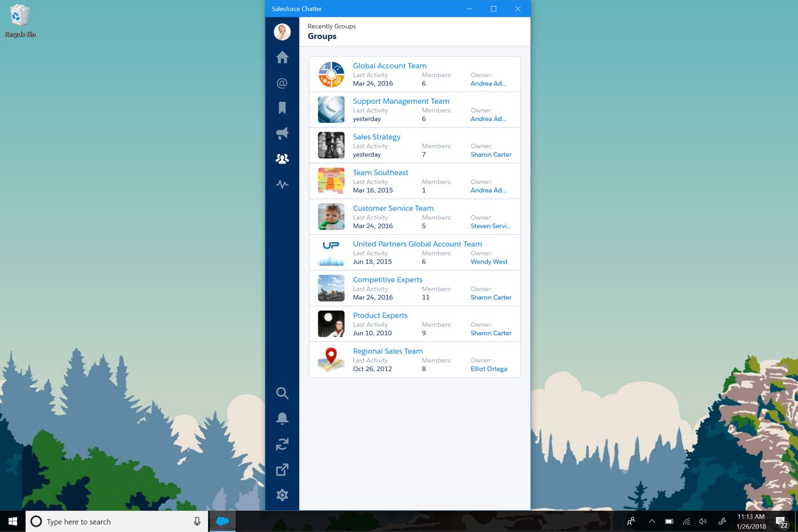Viewport: 798px width, 532px height.
Task: Click 'Jun 18, 2015' activity date text
Action: click(x=372, y=262)
